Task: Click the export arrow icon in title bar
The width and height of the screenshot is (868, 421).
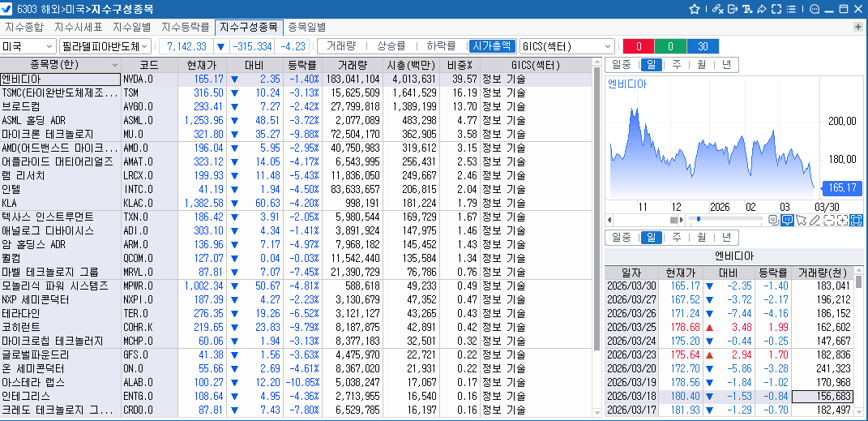Action: (733, 9)
